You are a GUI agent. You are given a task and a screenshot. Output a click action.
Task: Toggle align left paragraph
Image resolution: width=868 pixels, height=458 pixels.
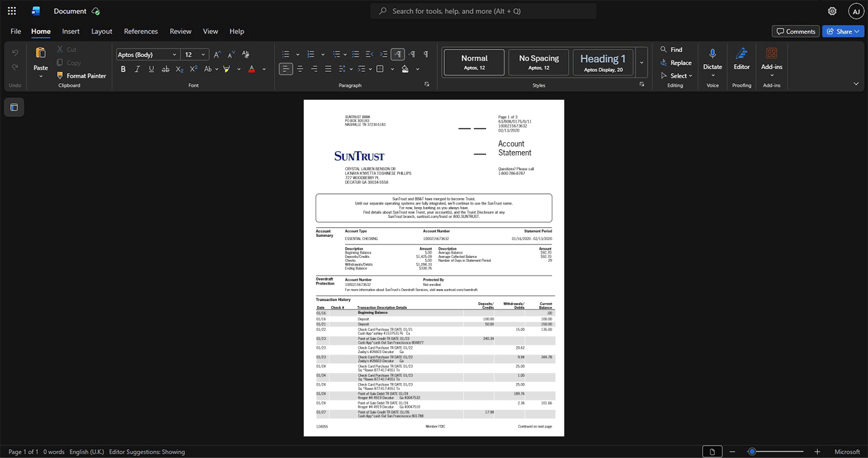click(286, 69)
